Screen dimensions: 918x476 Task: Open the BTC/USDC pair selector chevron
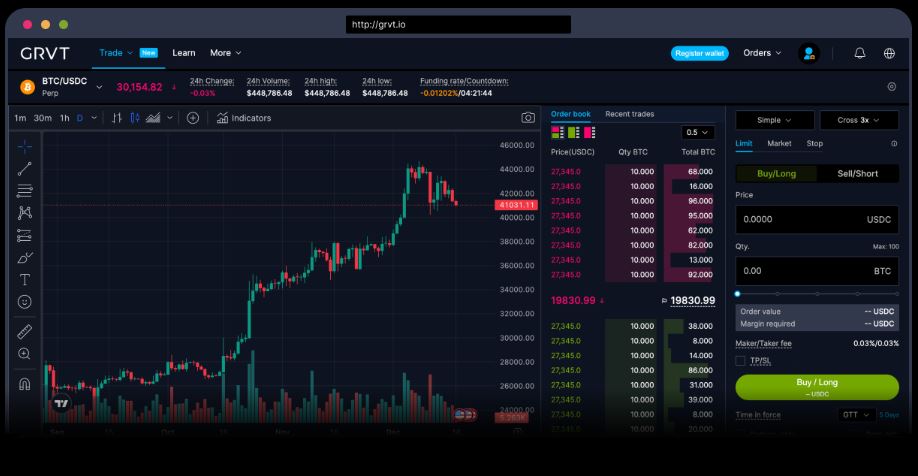[x=99, y=87]
